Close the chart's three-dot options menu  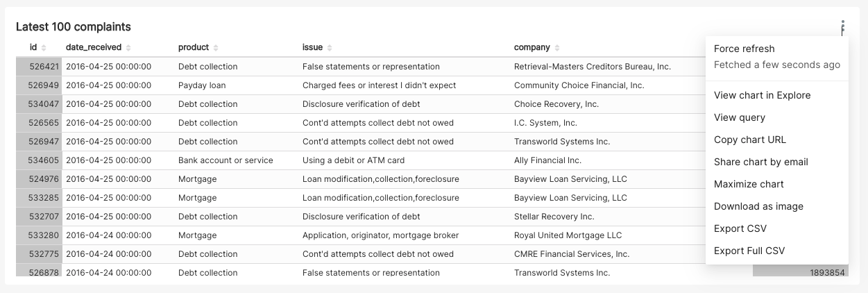(842, 27)
